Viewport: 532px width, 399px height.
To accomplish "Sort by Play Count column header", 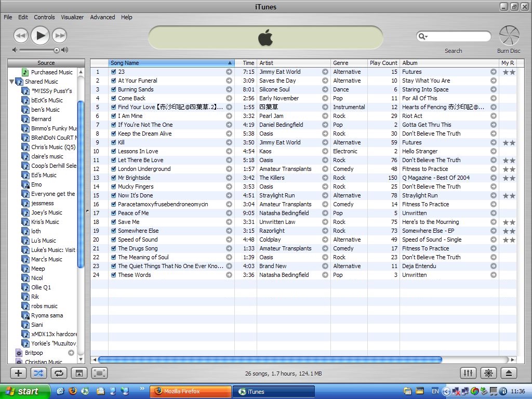I will pos(383,63).
